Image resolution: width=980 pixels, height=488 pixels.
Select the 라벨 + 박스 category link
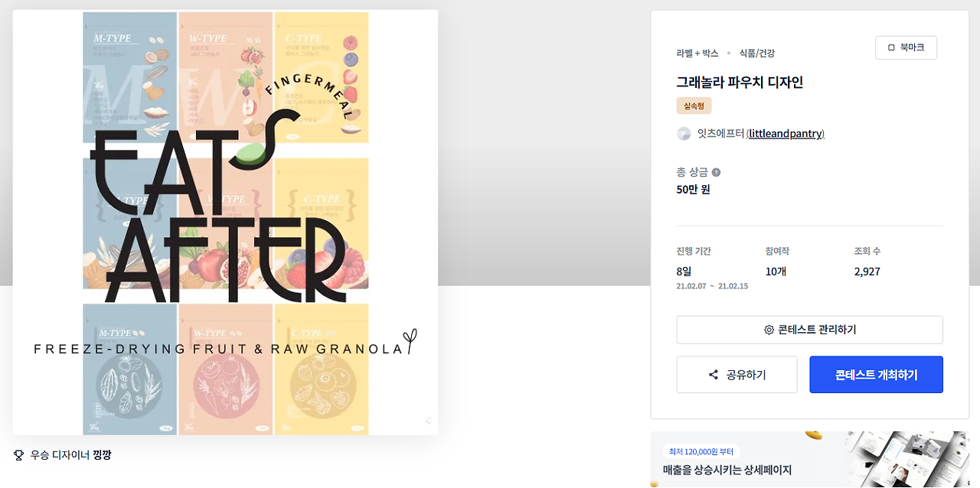pos(697,54)
